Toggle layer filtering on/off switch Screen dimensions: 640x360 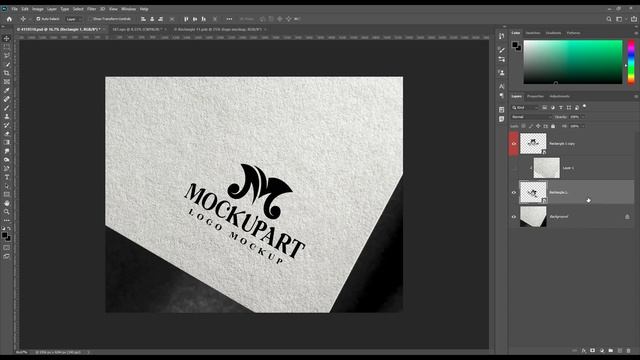point(584,107)
